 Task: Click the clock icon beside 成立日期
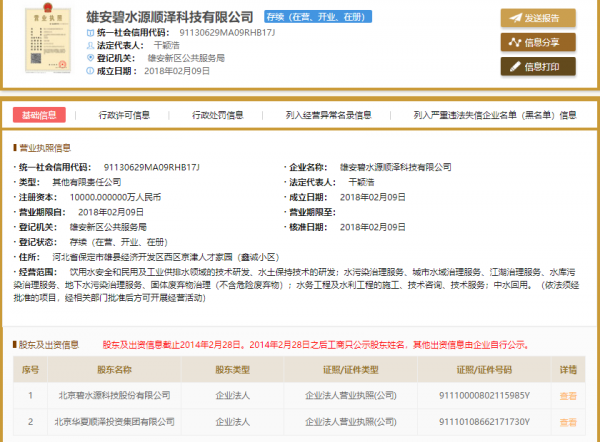click(x=90, y=71)
